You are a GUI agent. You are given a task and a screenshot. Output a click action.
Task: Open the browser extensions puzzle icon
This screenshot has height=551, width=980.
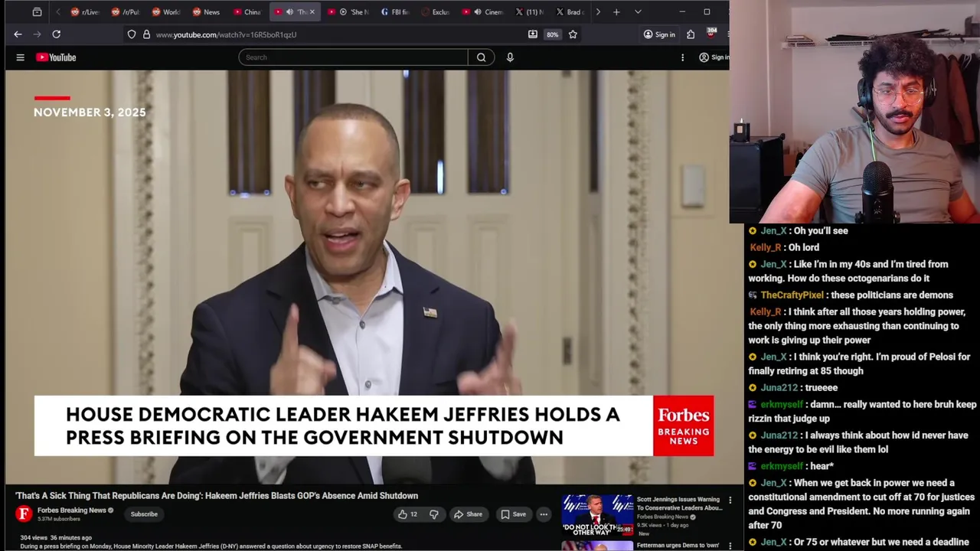point(691,34)
